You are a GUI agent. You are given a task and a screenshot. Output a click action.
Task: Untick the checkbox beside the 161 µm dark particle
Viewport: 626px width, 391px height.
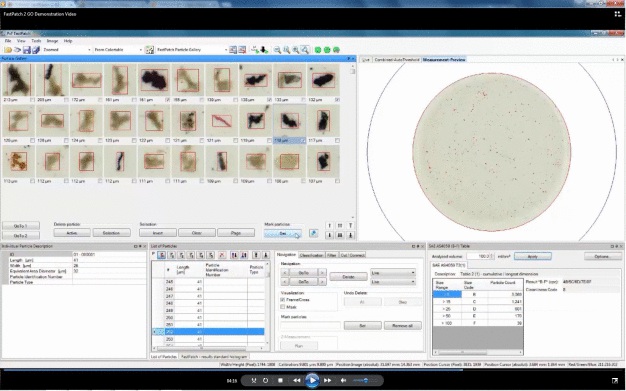[x=168, y=100]
